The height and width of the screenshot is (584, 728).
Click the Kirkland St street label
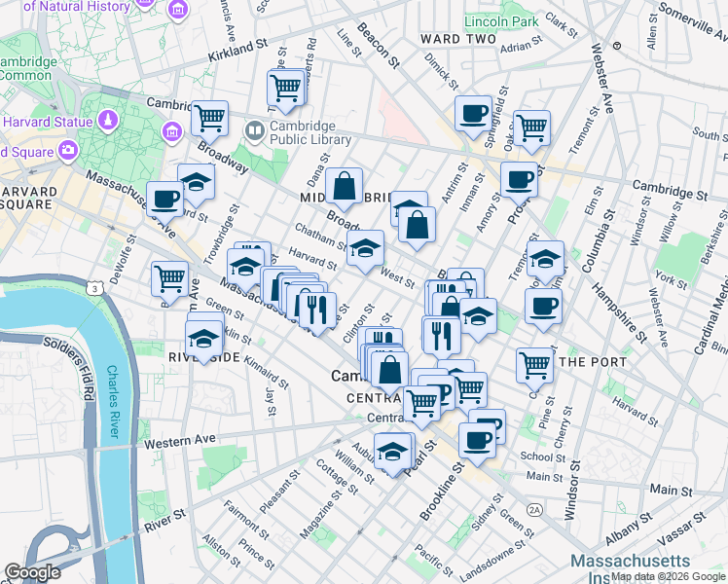point(237,51)
